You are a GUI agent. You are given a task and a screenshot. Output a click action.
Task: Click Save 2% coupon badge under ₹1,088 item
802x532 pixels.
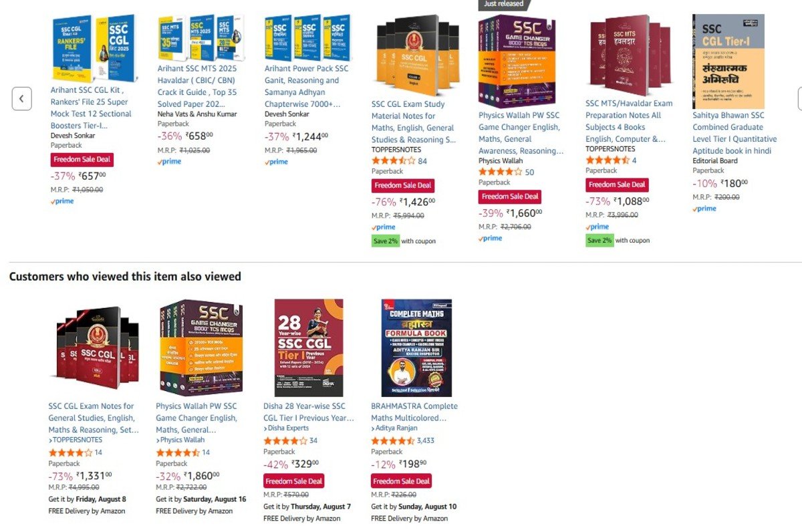[x=599, y=241]
